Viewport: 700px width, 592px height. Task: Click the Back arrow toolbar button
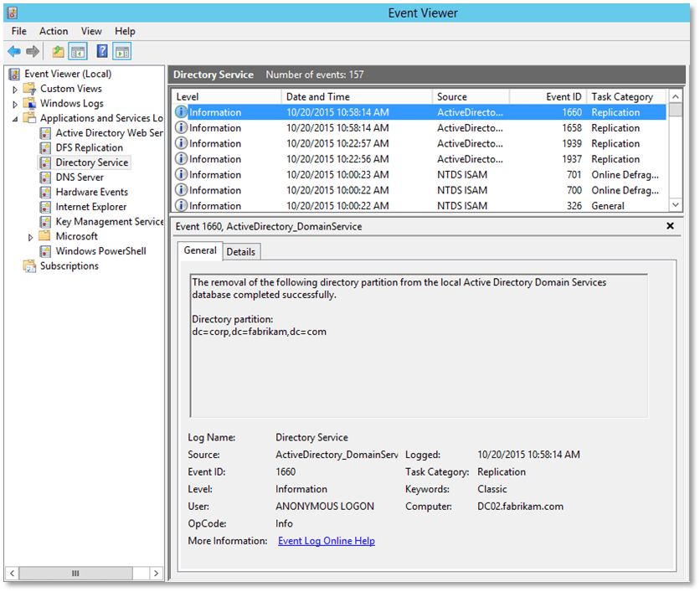(x=13, y=52)
